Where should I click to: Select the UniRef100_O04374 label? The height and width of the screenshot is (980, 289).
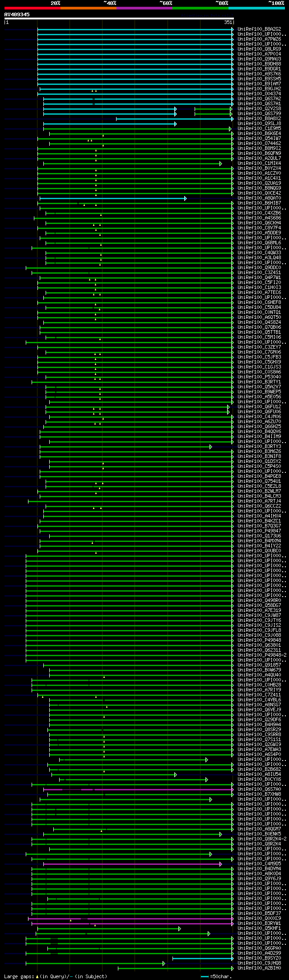[259, 94]
